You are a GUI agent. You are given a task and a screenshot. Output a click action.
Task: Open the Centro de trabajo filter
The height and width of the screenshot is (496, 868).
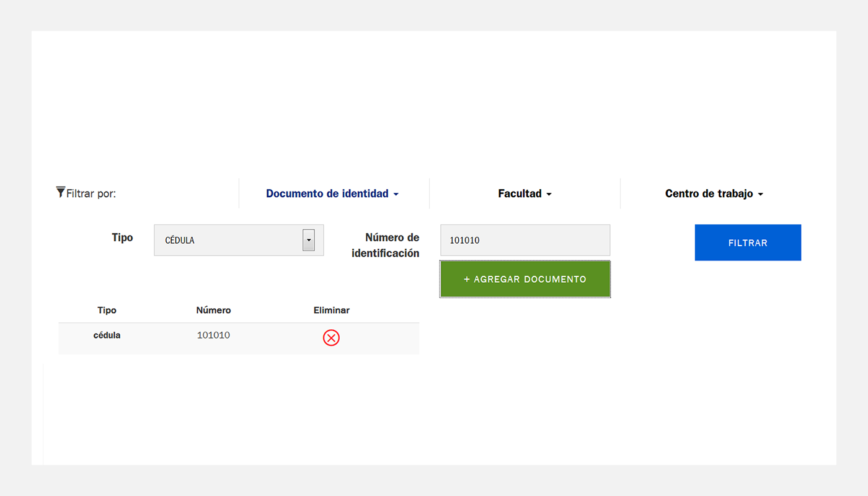(x=714, y=193)
